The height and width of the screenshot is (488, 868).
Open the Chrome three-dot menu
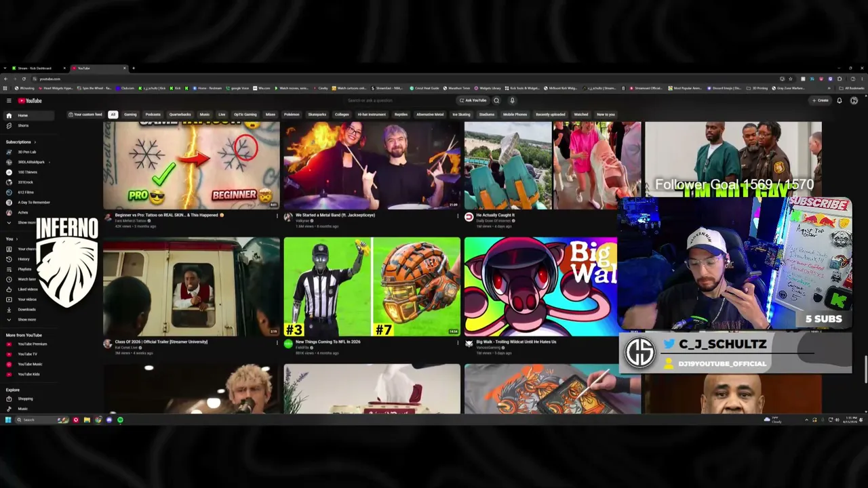(x=862, y=79)
